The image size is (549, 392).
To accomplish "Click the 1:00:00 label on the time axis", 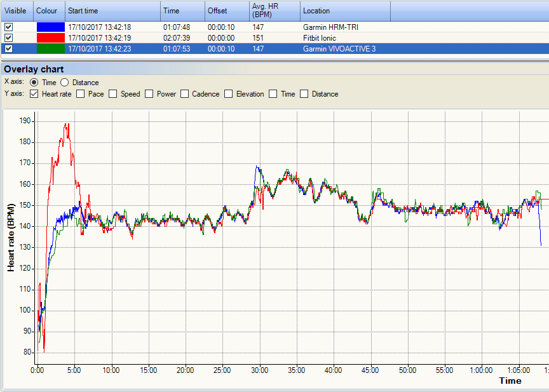I will click(x=481, y=370).
